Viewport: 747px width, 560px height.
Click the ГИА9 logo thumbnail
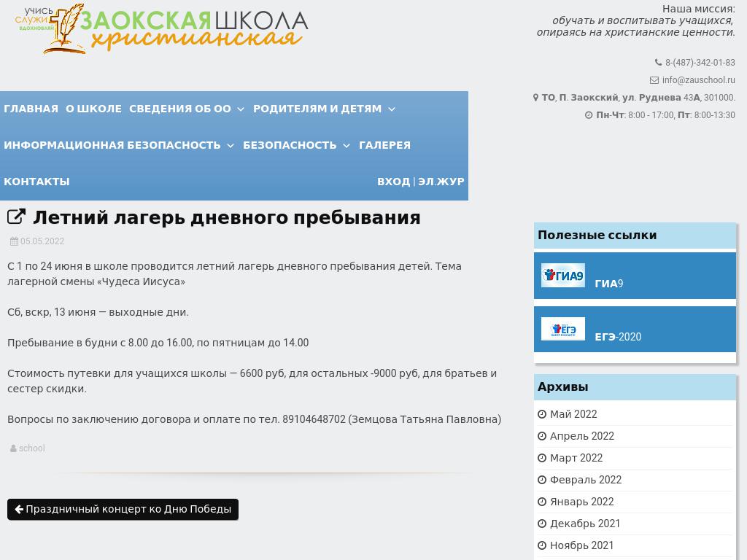click(x=563, y=275)
